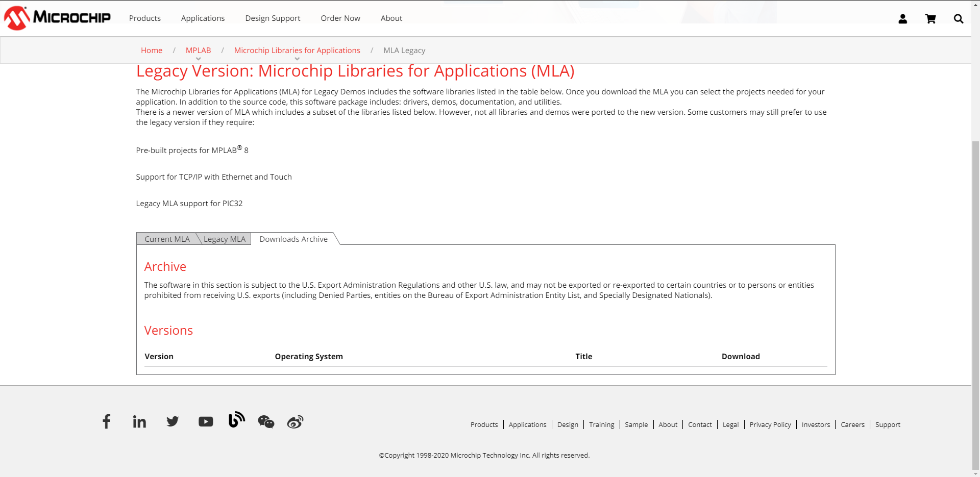This screenshot has width=980, height=477.
Task: Open footer Careers link
Action: (x=852, y=424)
